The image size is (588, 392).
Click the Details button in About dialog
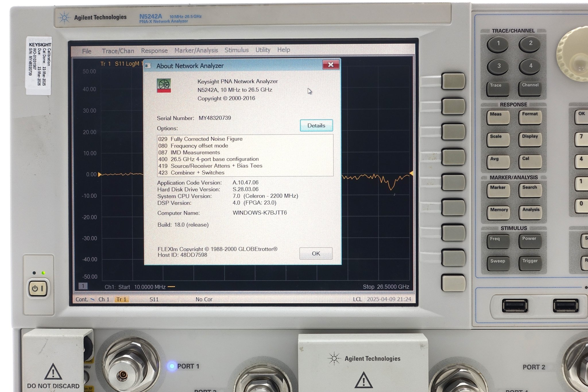[x=316, y=125]
